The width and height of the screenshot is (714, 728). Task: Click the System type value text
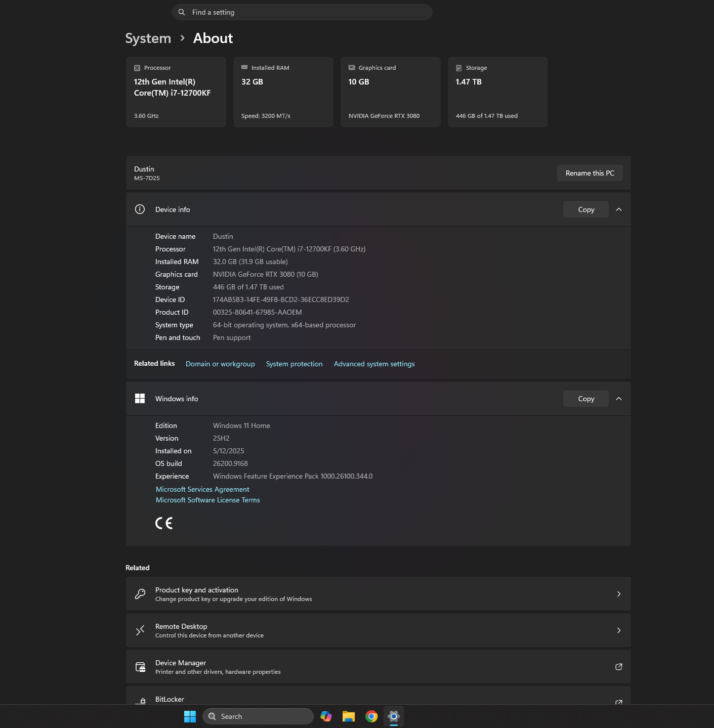tap(284, 325)
